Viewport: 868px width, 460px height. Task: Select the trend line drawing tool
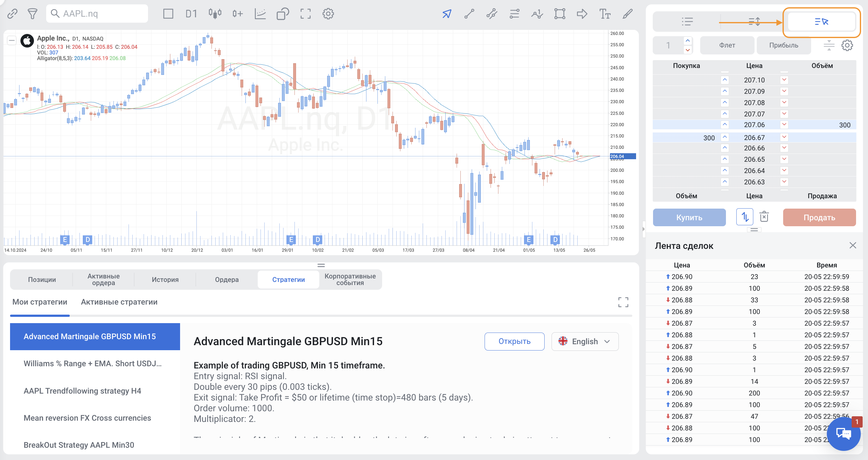[469, 14]
